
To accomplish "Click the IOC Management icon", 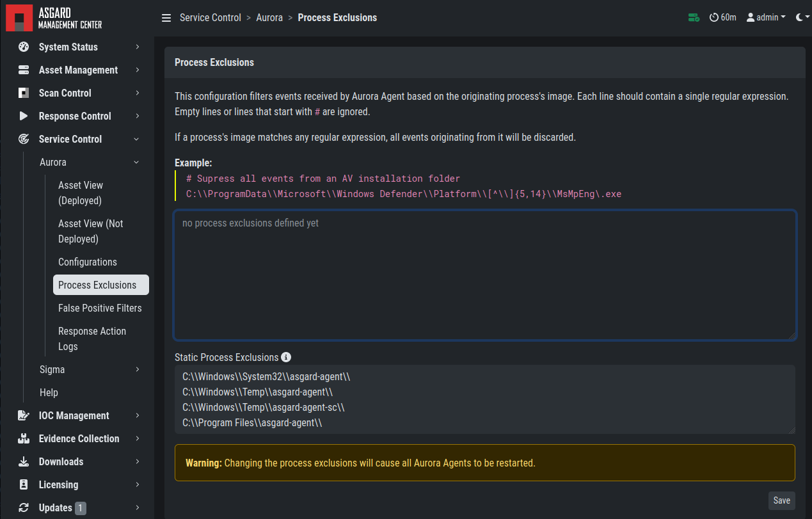I will (x=24, y=415).
